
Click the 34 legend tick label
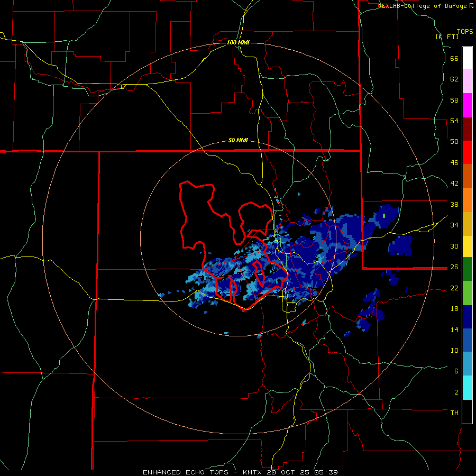tap(454, 225)
